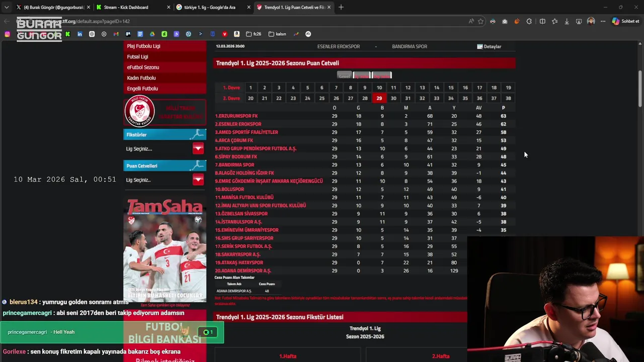The image size is (644, 362).
Task: Open the Instagram bookmark icon
Action: point(7,34)
